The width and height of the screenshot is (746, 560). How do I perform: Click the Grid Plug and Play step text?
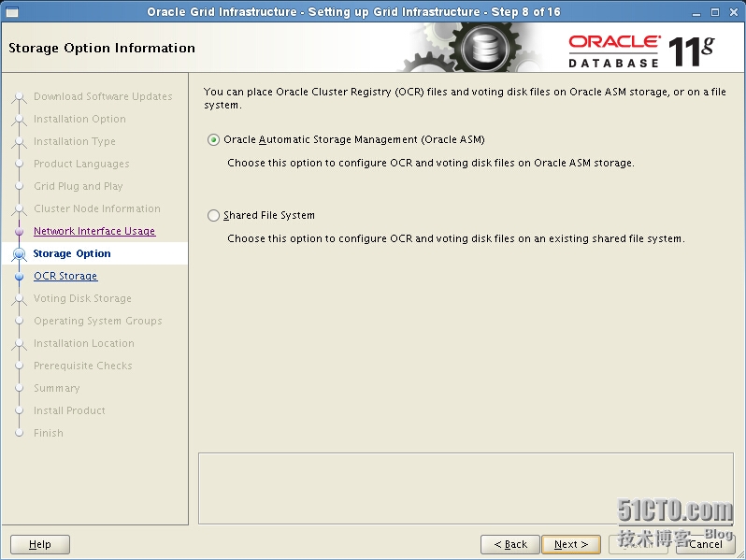click(x=79, y=186)
